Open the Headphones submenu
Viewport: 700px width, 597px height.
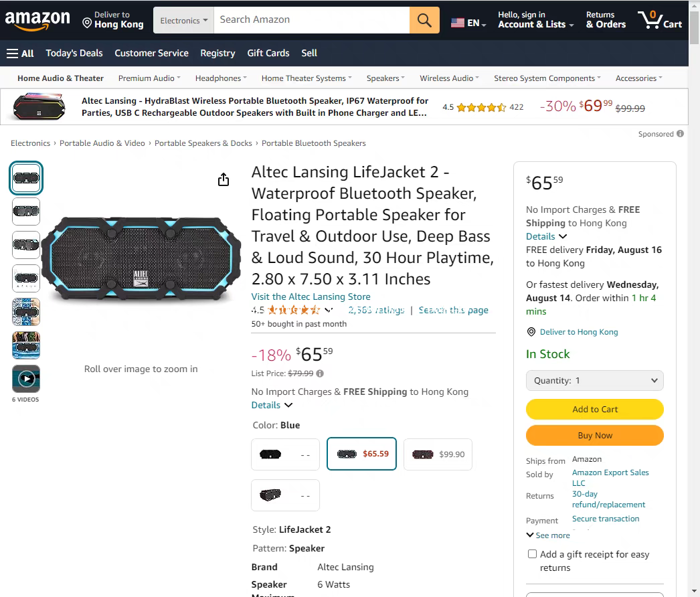221,78
